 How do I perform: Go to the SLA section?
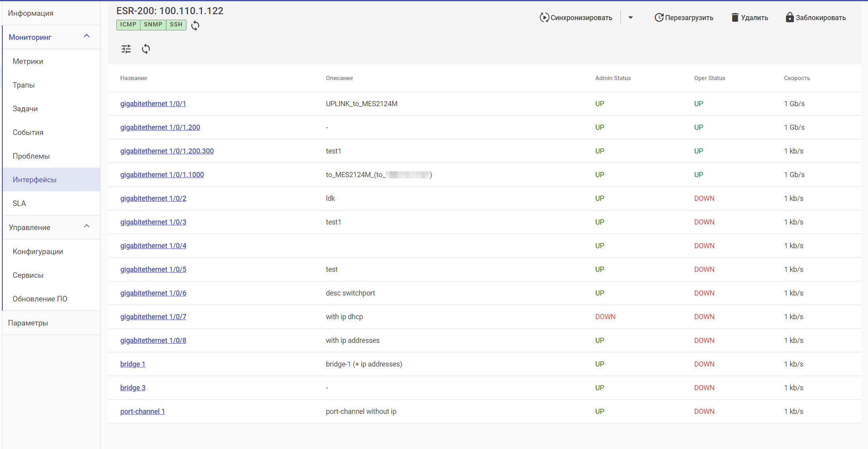[19, 203]
